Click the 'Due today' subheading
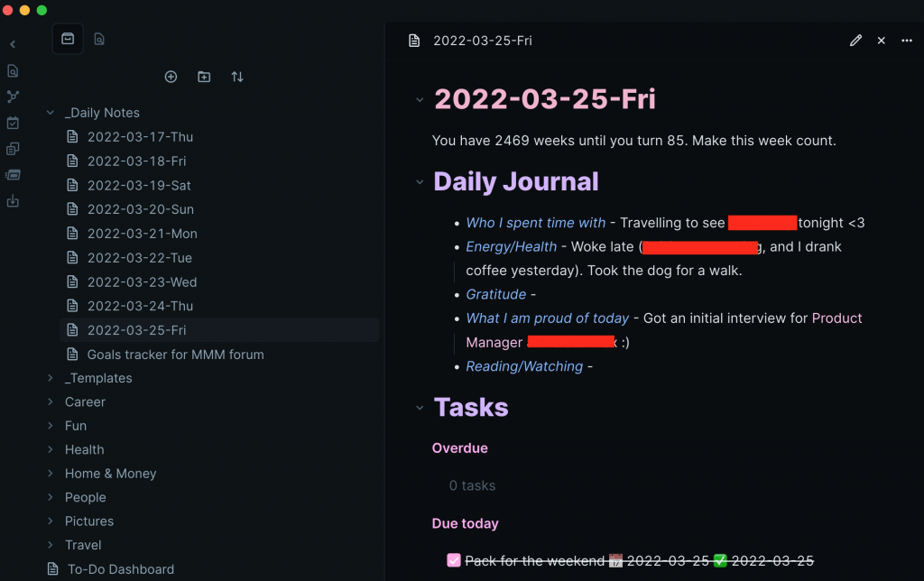 point(465,523)
